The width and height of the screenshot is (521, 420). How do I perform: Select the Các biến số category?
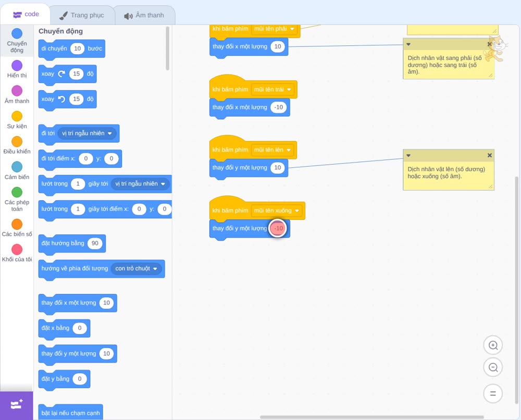17,228
